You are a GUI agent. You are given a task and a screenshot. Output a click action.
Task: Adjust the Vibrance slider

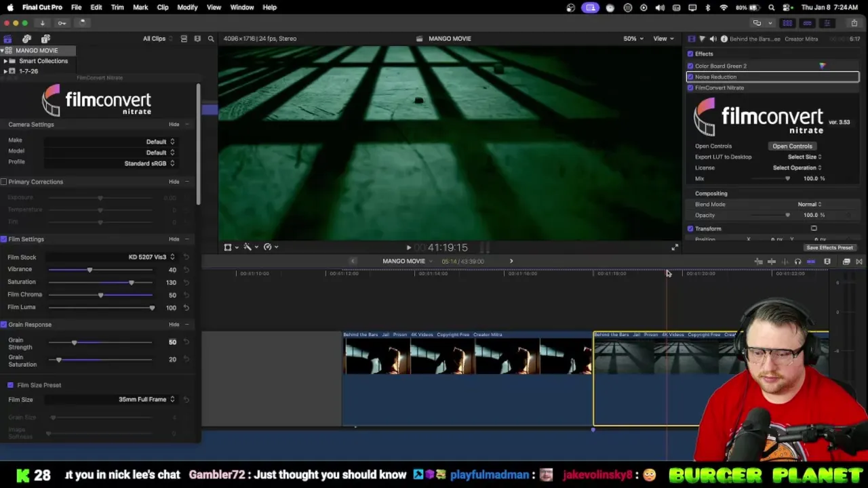pyautogui.click(x=90, y=270)
